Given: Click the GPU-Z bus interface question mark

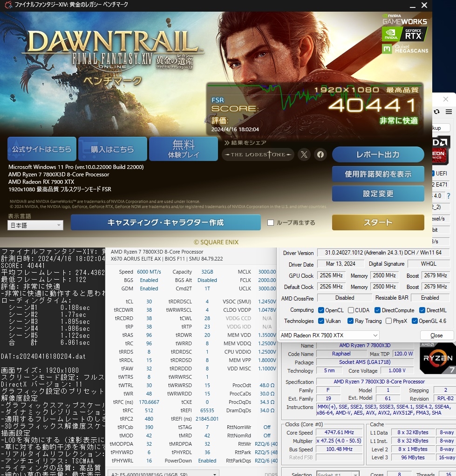Looking at the screenshot, I should pyautogui.click(x=449, y=196).
